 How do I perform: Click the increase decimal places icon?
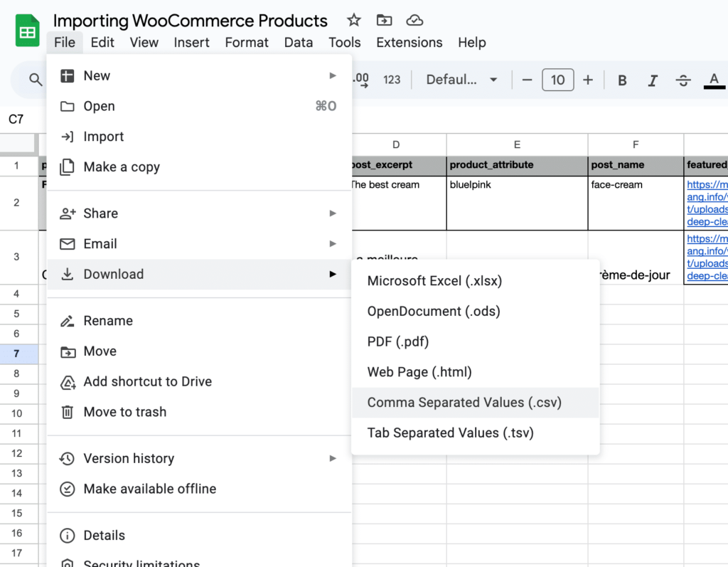tap(361, 80)
